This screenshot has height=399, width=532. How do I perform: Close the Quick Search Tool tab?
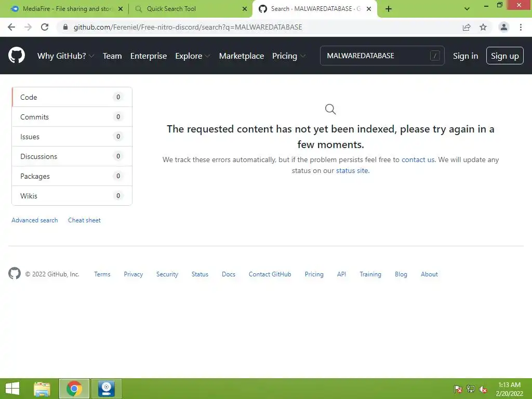[x=245, y=9]
